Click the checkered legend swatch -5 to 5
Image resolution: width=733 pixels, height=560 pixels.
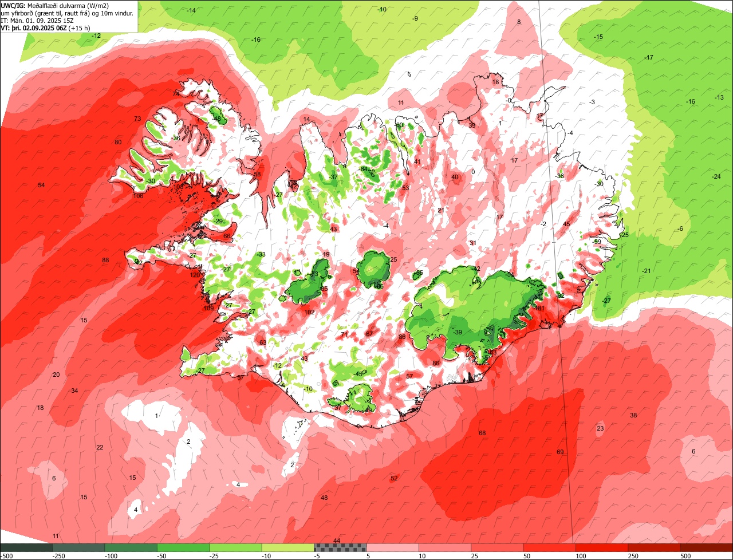[340, 547]
